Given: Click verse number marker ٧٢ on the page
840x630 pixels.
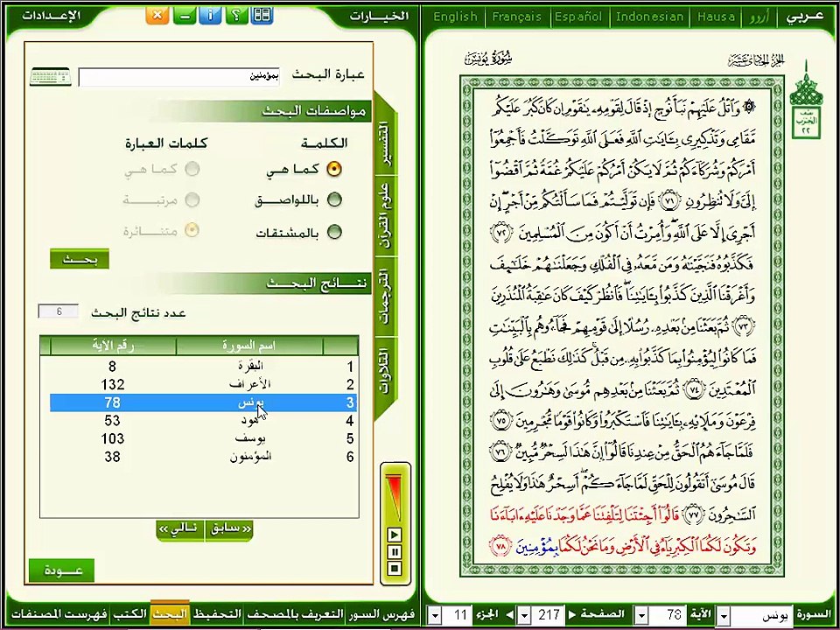Looking at the screenshot, I should (x=501, y=232).
